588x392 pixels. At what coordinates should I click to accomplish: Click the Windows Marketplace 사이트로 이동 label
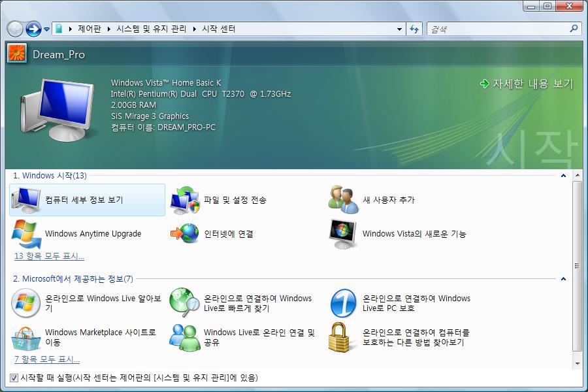point(101,337)
